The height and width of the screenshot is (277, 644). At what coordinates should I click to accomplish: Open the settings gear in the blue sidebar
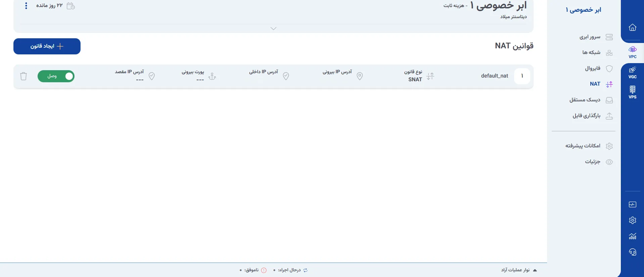pyautogui.click(x=632, y=220)
